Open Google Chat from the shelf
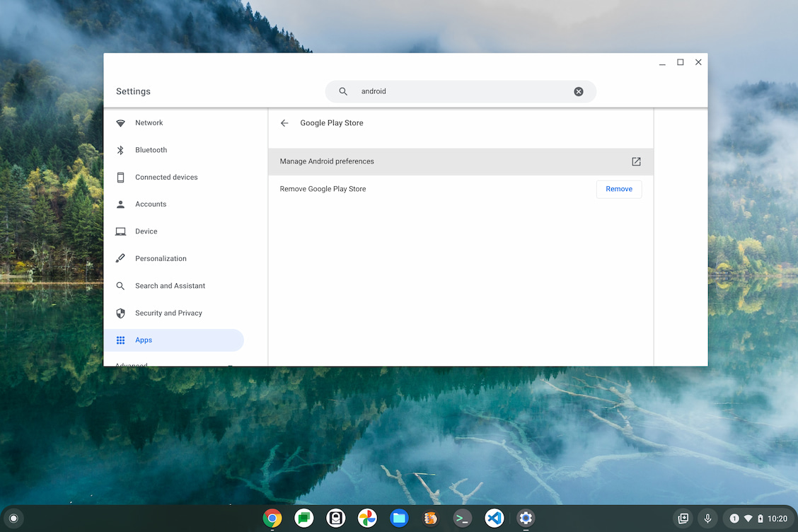The width and height of the screenshot is (798, 532). coord(304,518)
